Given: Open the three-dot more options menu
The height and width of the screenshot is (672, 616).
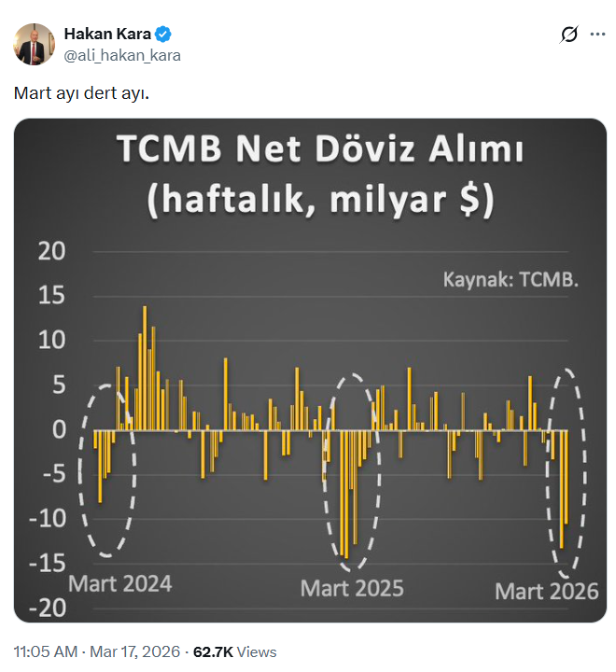Looking at the screenshot, I should pyautogui.click(x=599, y=35).
